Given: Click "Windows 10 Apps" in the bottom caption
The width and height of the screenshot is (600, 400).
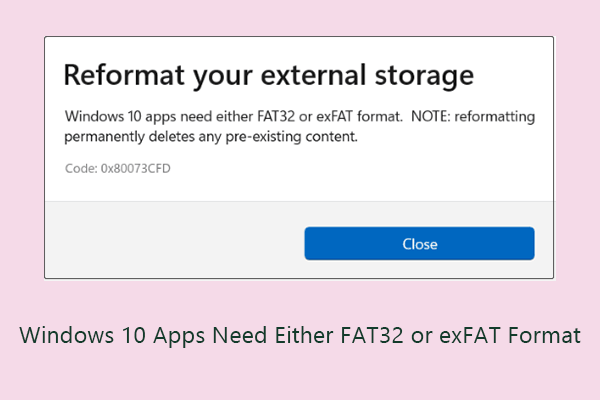Looking at the screenshot, I should [95, 336].
